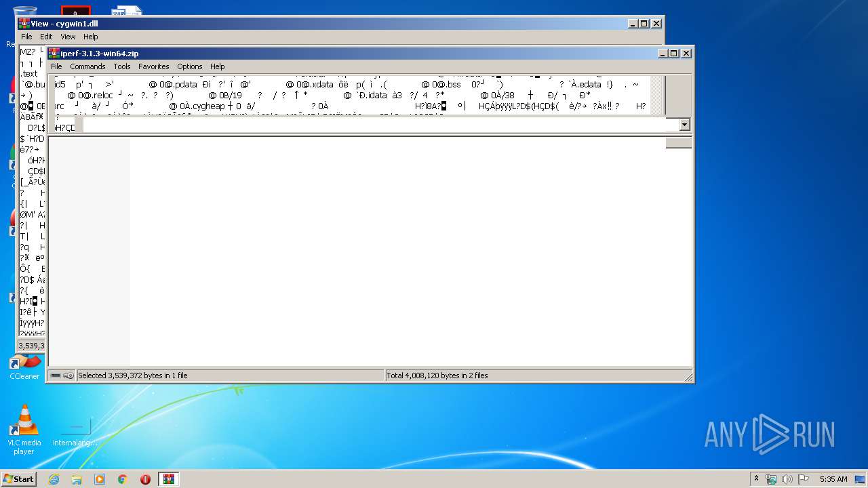The image size is (868, 488).
Task: Open File menu in iperf-3.1.3-win64.zip window
Action: pos(56,66)
